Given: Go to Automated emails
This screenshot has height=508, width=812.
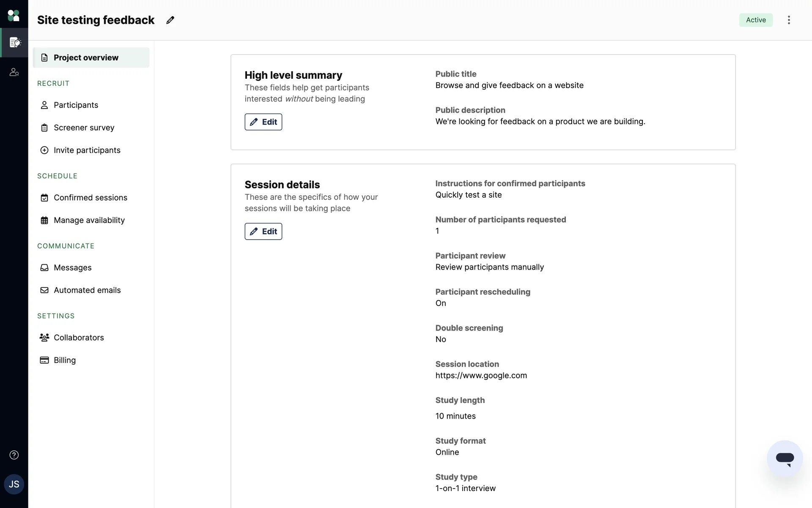Looking at the screenshot, I should click(87, 290).
